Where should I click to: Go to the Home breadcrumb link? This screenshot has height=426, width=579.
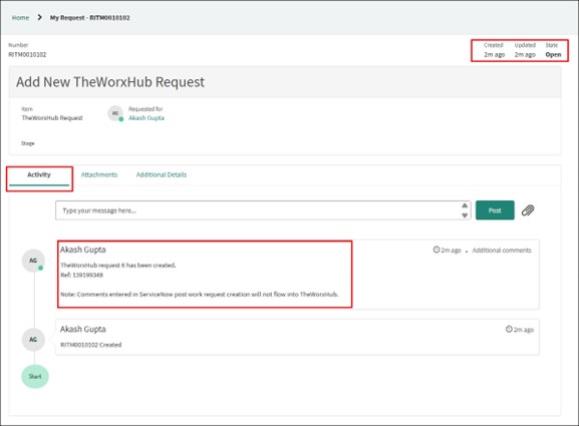[x=20, y=18]
